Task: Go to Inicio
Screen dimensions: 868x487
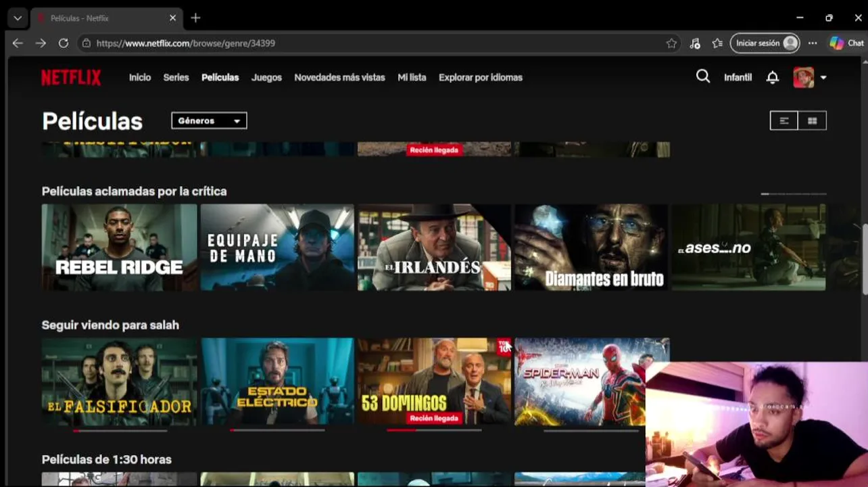Action: click(x=140, y=77)
